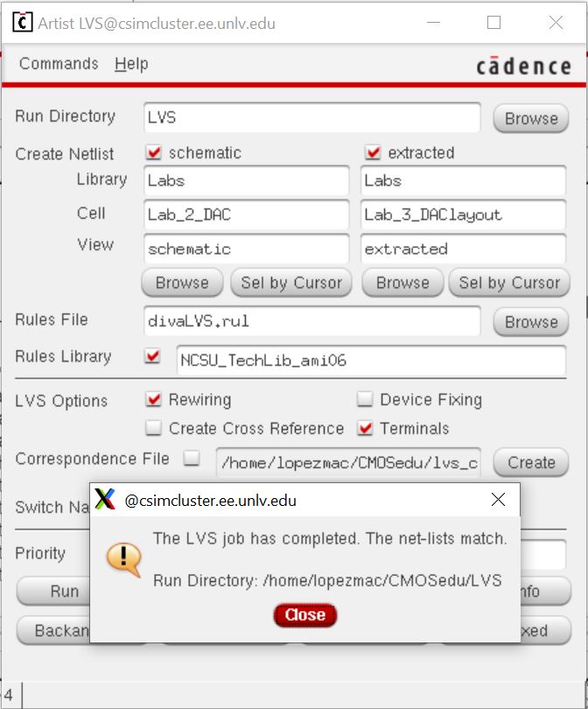Viewport: 588px width, 709px height.
Task: Click the Cadence app icon in title bar
Action: pos(22,22)
